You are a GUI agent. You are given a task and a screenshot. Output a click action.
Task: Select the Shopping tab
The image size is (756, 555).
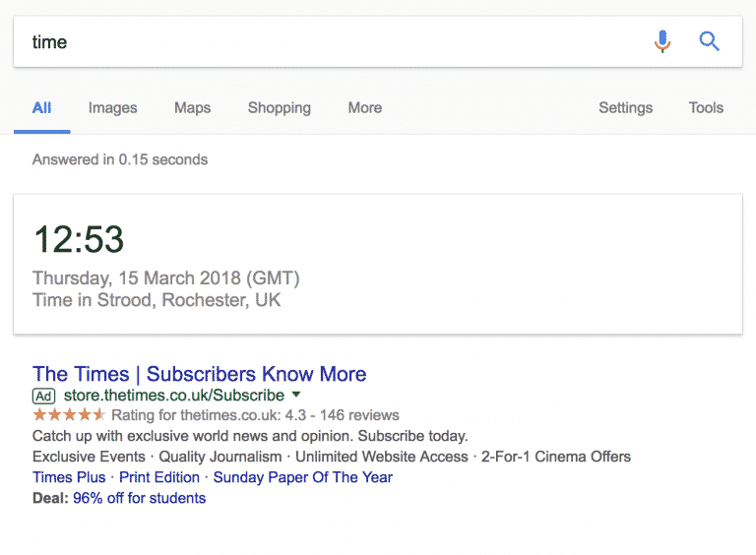point(280,108)
